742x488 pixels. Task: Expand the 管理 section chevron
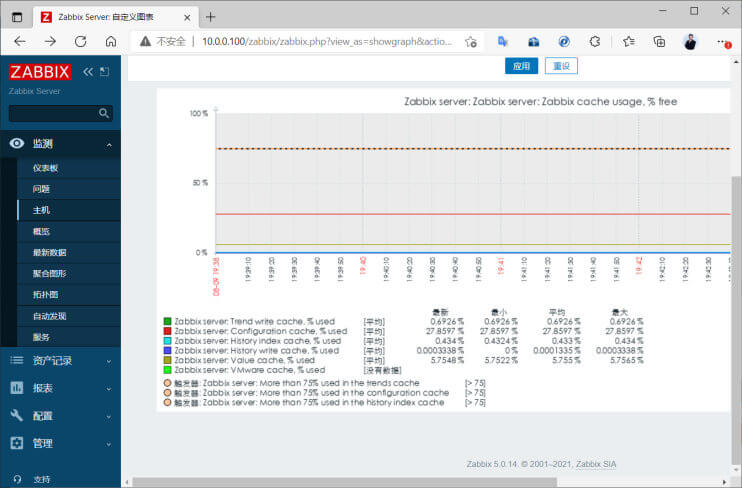pyautogui.click(x=109, y=444)
